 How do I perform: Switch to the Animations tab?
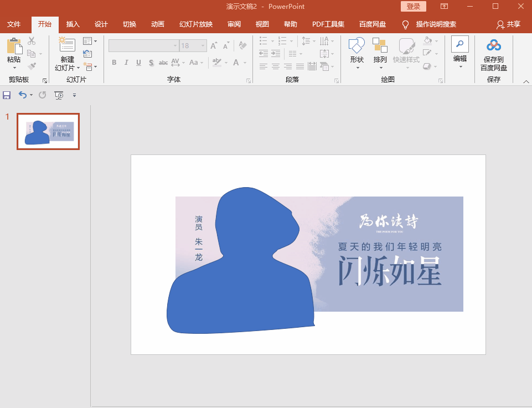tap(158, 24)
